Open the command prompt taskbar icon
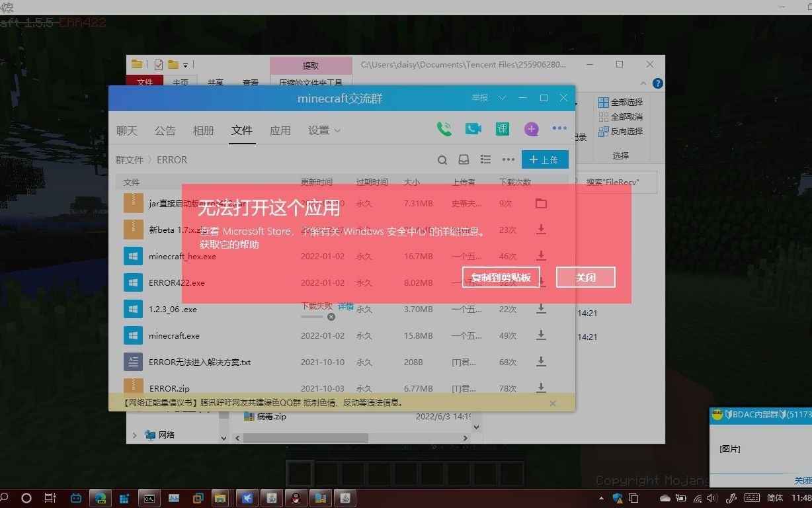 pos(149,497)
